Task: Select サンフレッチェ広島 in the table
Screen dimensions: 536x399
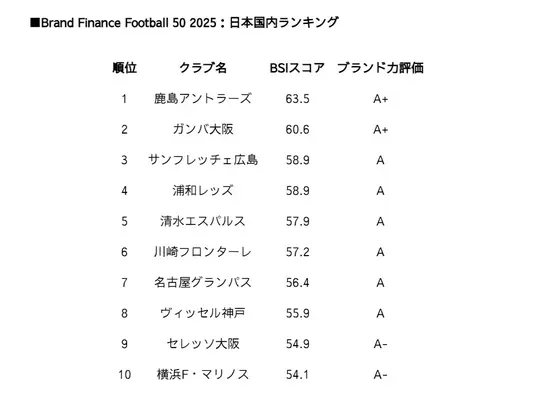Action: coord(203,160)
